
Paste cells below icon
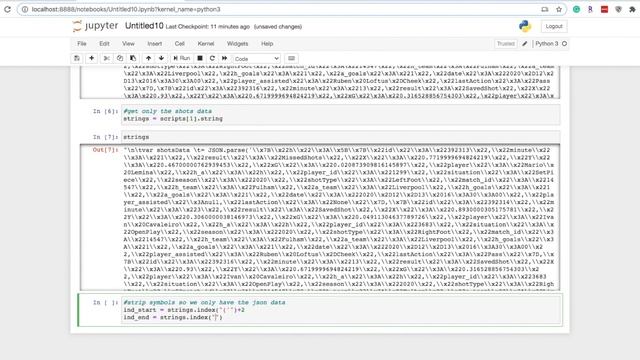(133, 58)
